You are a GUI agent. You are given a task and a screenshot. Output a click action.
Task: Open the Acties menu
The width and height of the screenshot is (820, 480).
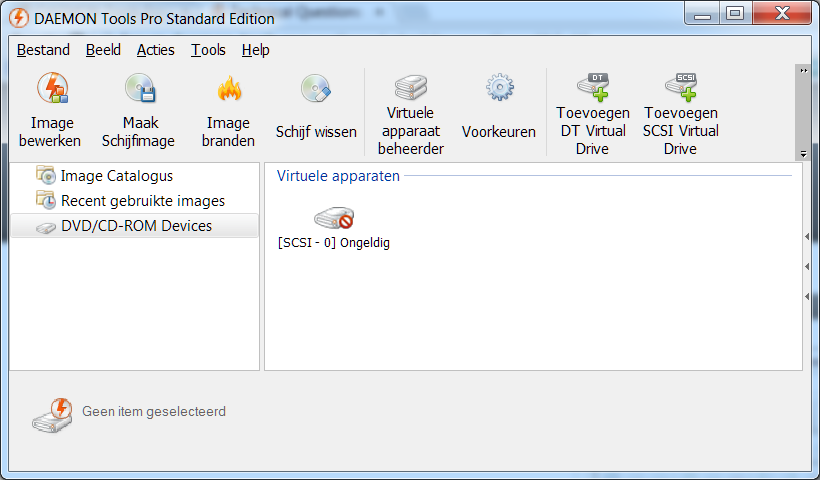(x=155, y=50)
